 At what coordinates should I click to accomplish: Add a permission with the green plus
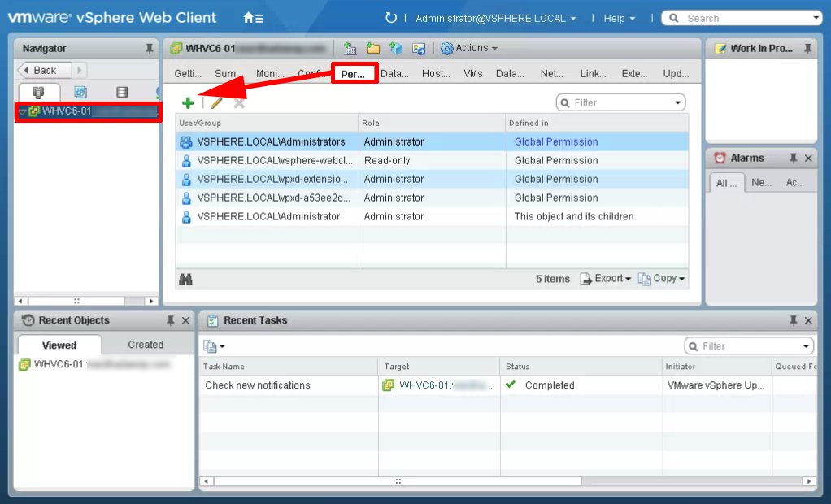[188, 102]
